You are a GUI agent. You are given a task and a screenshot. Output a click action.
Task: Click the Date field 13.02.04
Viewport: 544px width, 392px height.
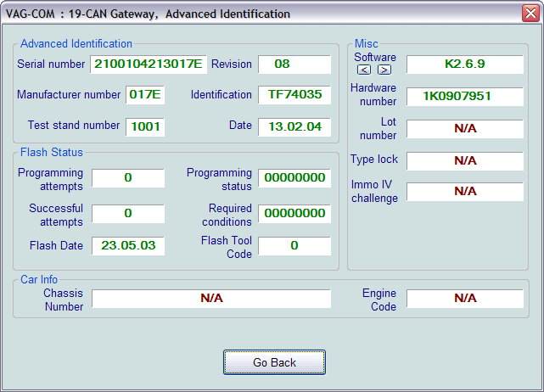point(294,126)
